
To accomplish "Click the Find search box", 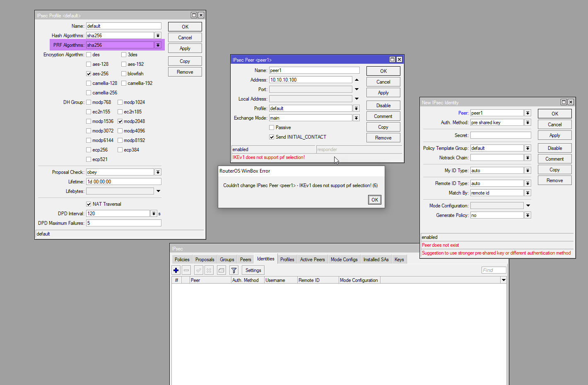I will pos(494,270).
